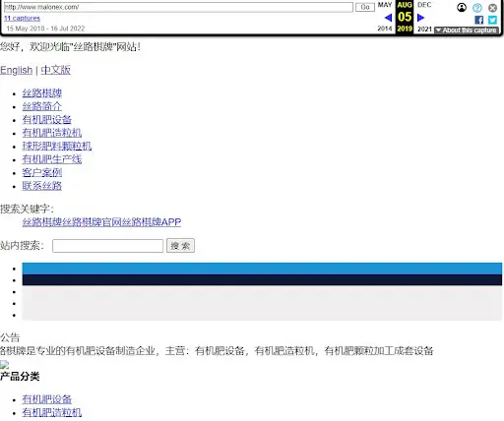Click the 搜索 button
This screenshot has height=421, width=504.
[x=180, y=246]
